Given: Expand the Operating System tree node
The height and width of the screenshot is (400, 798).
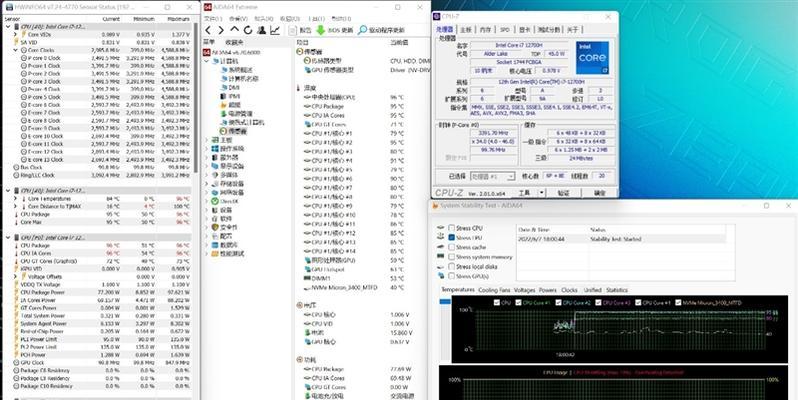Looking at the screenshot, I should tap(207, 149).
